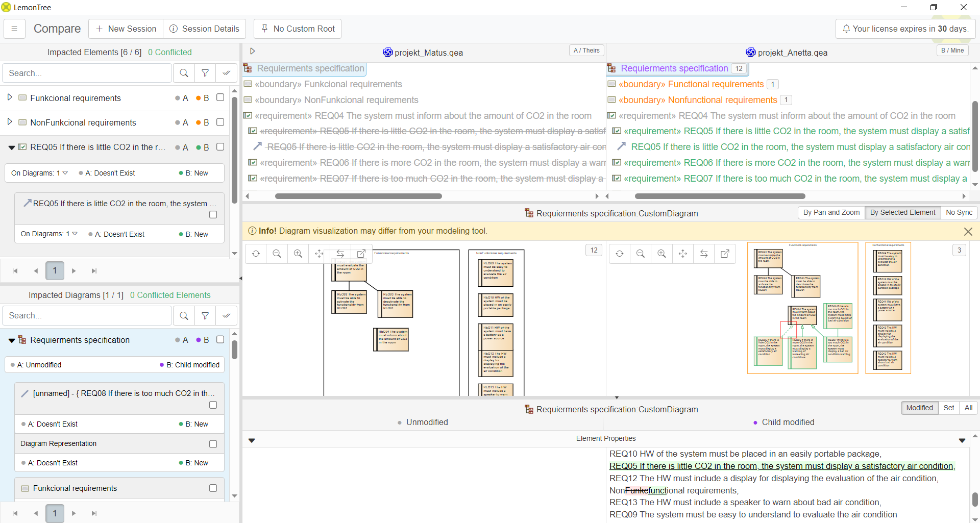Click right tree horizontal scrollbar
The height and width of the screenshot is (523, 980).
720,196
